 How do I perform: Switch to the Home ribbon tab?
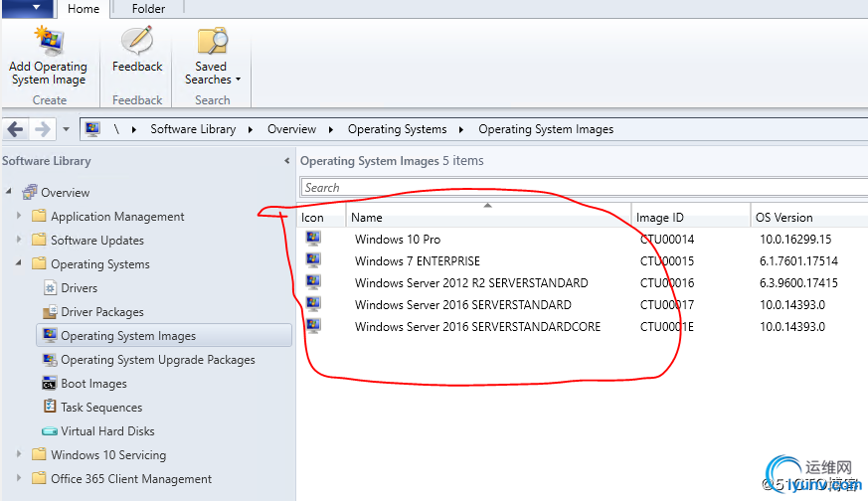point(84,9)
